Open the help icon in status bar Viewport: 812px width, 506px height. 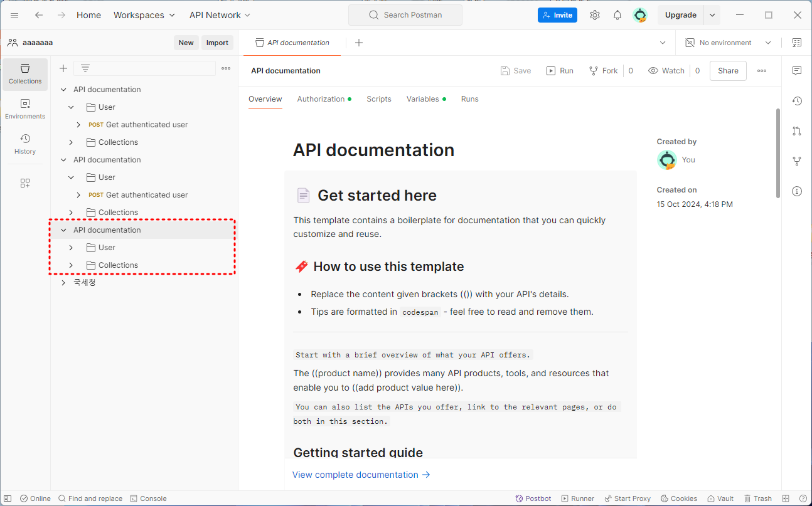pyautogui.click(x=803, y=498)
